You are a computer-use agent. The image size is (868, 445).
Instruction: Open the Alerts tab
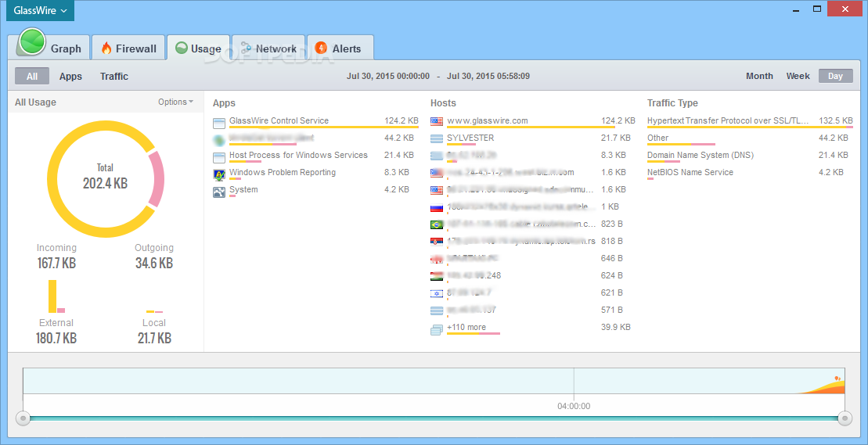(x=340, y=48)
